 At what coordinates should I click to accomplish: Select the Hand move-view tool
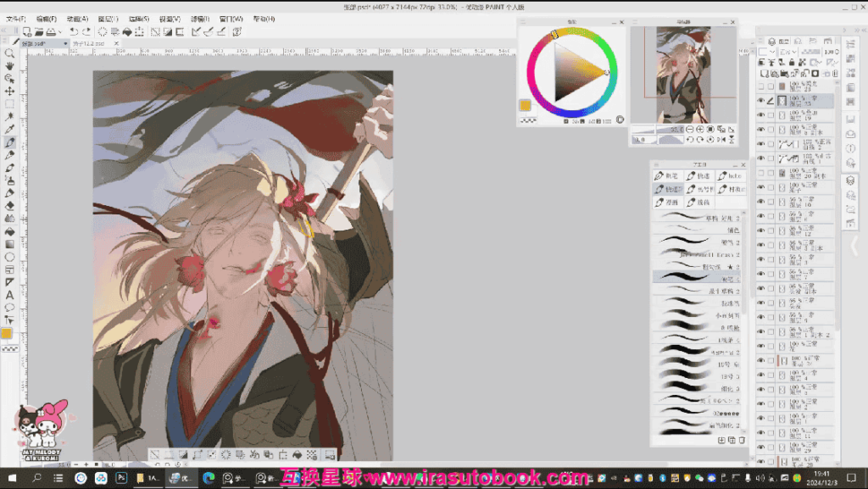[9, 66]
